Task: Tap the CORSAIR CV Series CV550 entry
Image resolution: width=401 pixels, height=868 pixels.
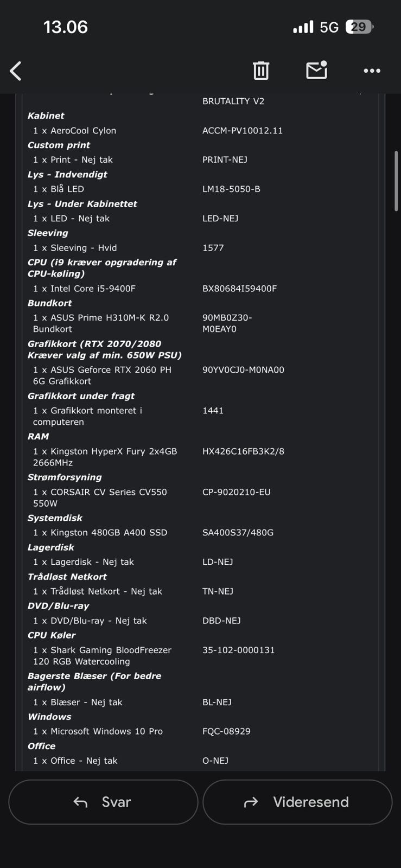Action: coord(100,497)
